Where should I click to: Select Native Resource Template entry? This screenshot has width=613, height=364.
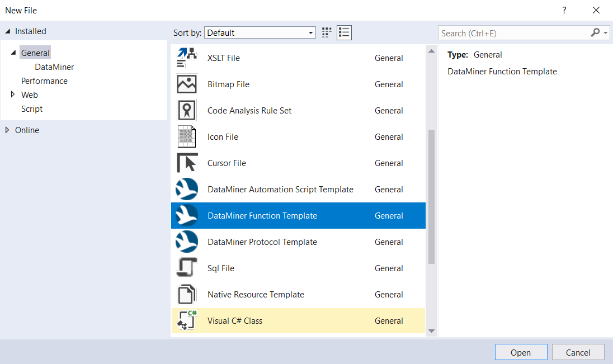coord(298,294)
